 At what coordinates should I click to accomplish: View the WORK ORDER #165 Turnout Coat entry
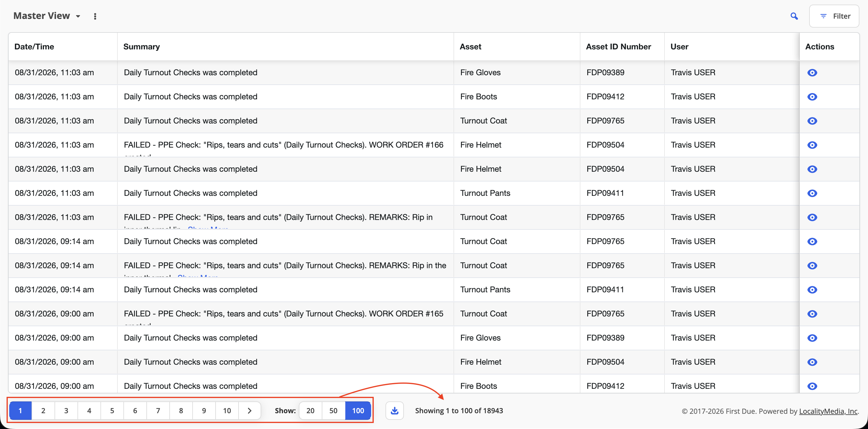pos(812,314)
